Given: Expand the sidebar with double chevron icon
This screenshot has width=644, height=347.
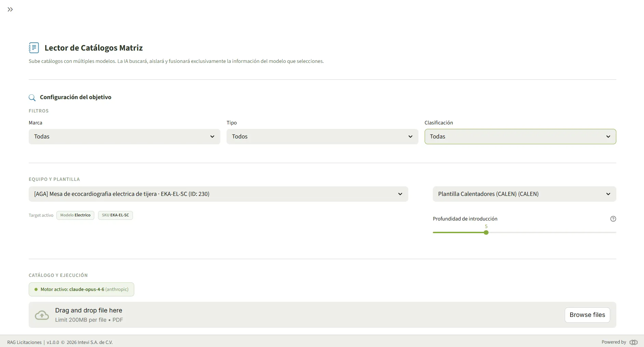Looking at the screenshot, I should click(10, 10).
